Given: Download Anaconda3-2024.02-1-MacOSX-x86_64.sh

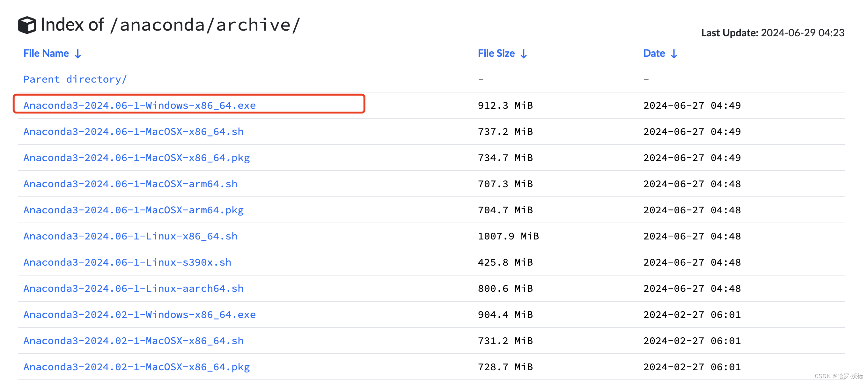Looking at the screenshot, I should coord(133,341).
